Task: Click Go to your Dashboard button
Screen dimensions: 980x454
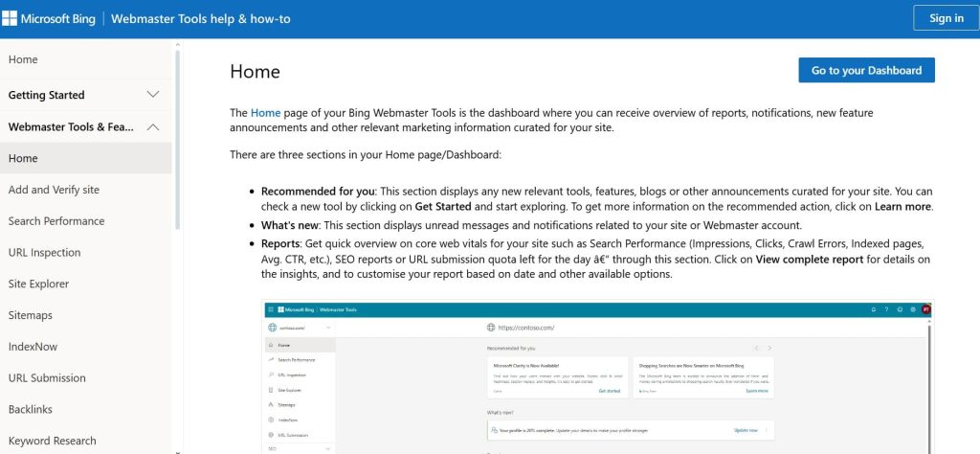Action: coord(866,70)
